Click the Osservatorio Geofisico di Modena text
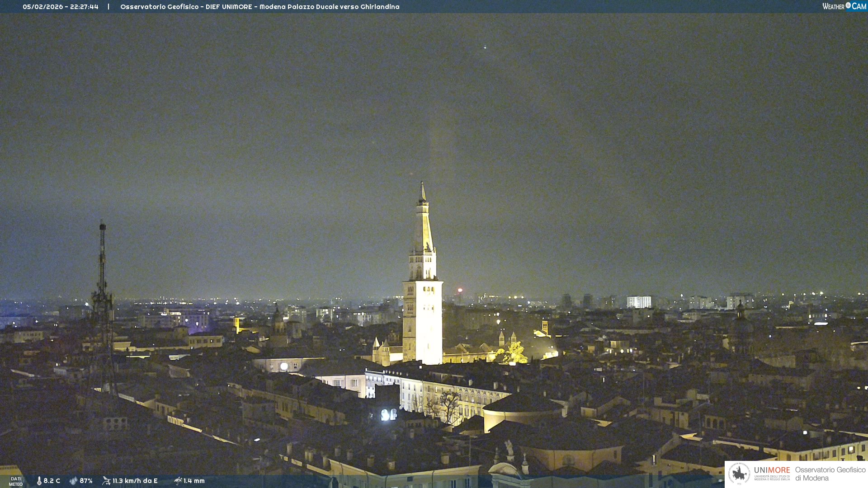 point(830,474)
